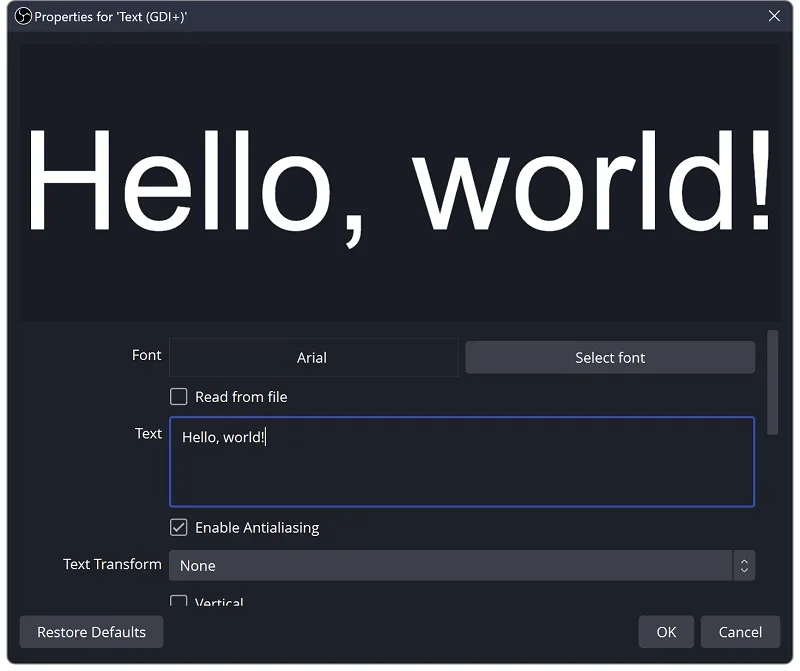This screenshot has width=800, height=671.
Task: Click the Enable Antialiasing label text
Action: [x=257, y=527]
